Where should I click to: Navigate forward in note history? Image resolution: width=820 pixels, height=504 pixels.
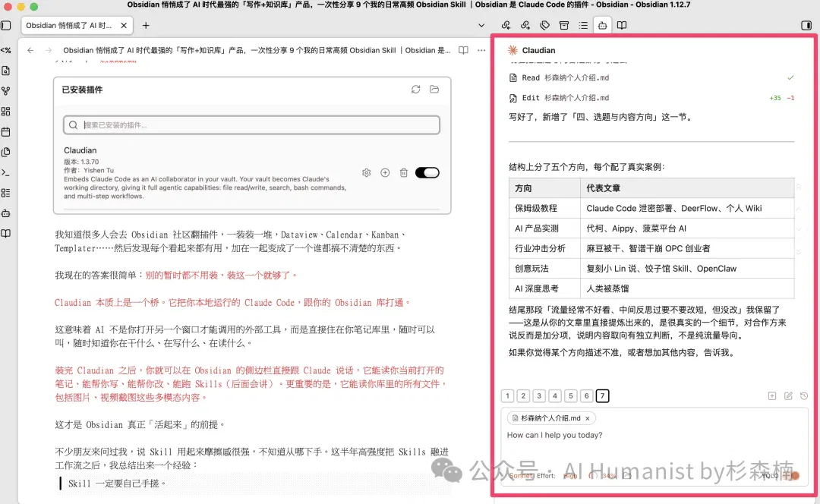pos(49,50)
